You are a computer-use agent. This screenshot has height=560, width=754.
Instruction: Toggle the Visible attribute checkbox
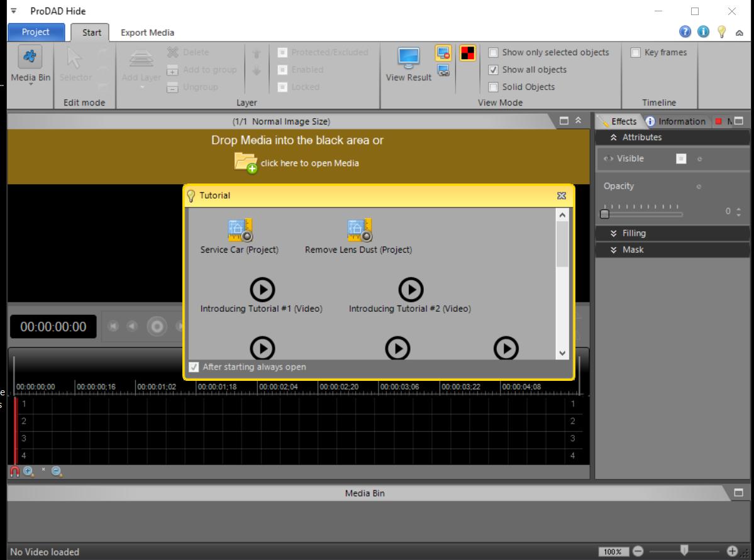681,158
